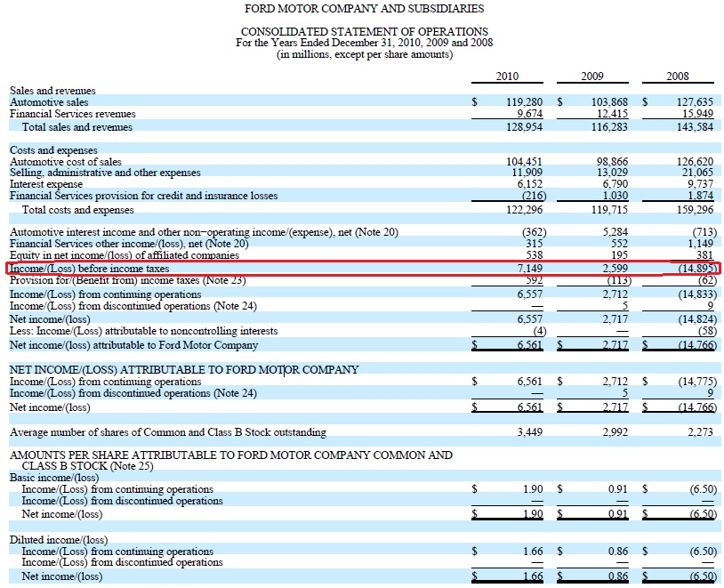Viewport: 724px width, 588px height.
Task: Select the 3,449 average shares value
Action: [x=529, y=432]
